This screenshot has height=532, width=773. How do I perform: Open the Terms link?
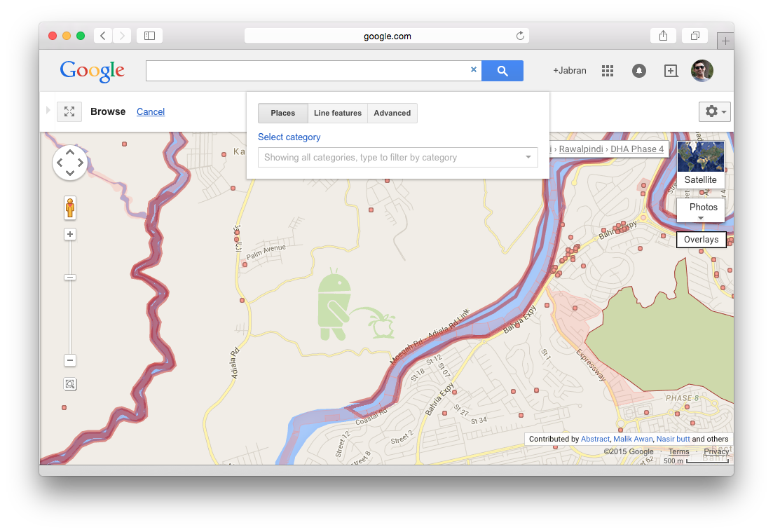coord(678,451)
